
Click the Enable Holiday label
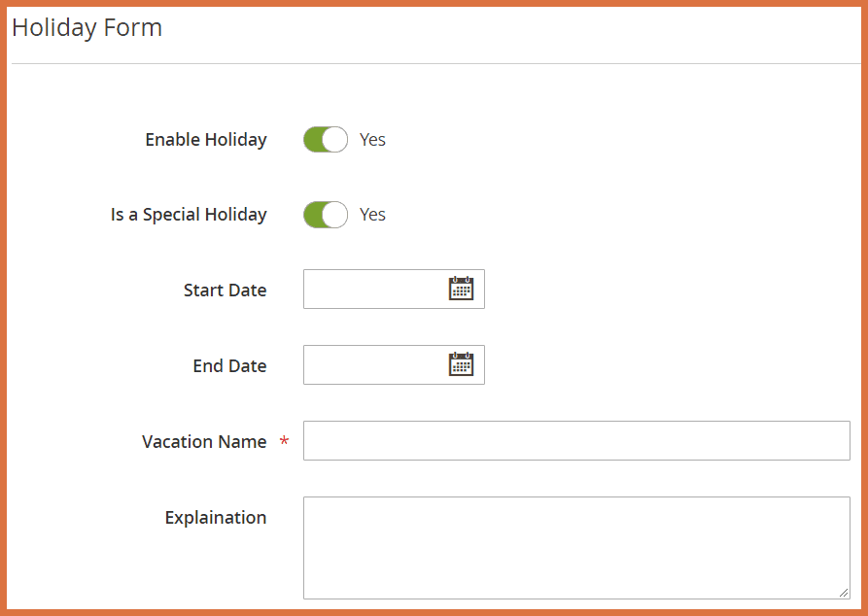click(205, 139)
